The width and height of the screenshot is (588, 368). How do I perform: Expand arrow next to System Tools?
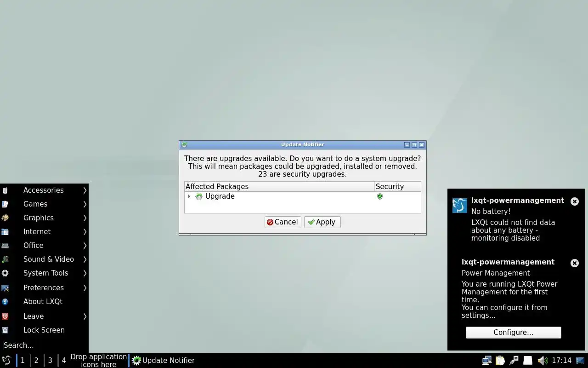point(85,273)
